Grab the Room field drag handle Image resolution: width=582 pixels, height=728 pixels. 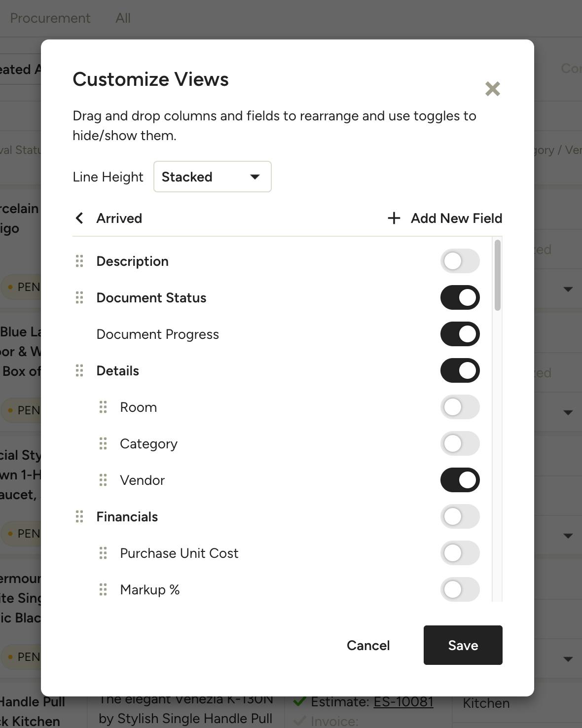pos(103,407)
